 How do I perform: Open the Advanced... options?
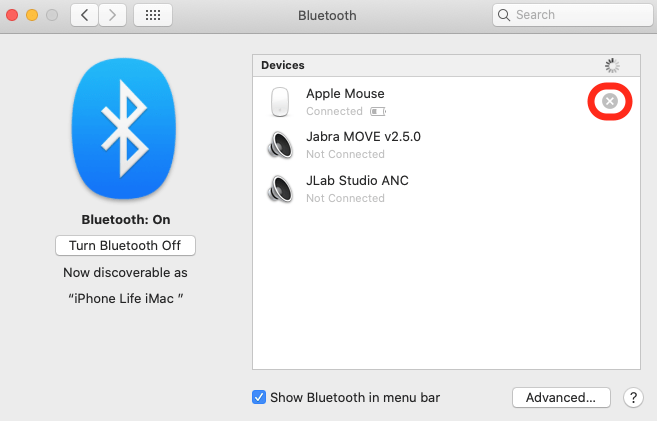coord(561,397)
